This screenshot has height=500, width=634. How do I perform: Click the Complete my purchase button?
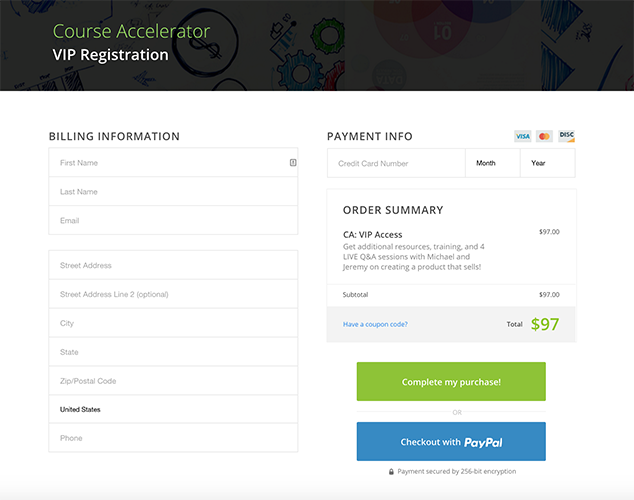tap(451, 382)
